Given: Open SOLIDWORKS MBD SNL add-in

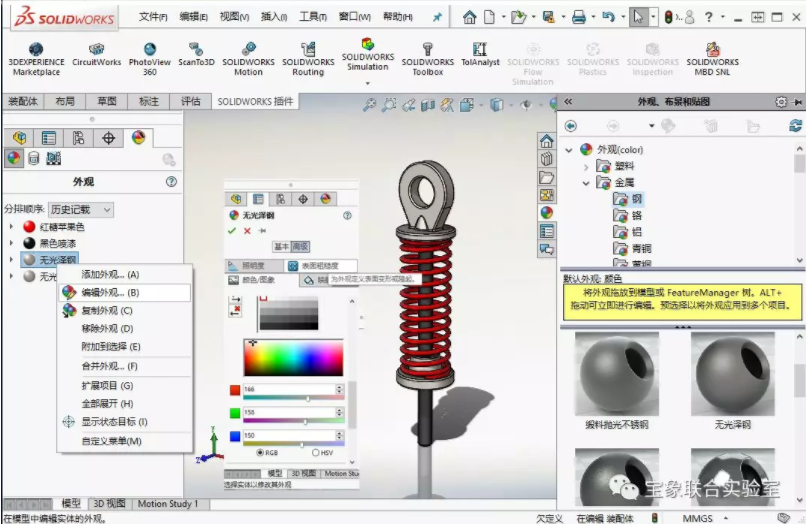Looking at the screenshot, I should (712, 59).
